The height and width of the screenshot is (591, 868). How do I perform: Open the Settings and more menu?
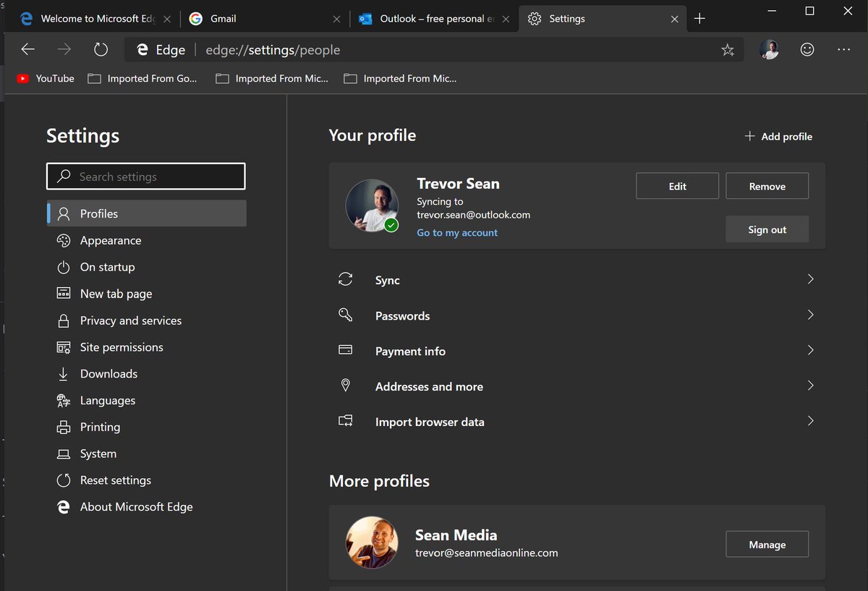843,50
